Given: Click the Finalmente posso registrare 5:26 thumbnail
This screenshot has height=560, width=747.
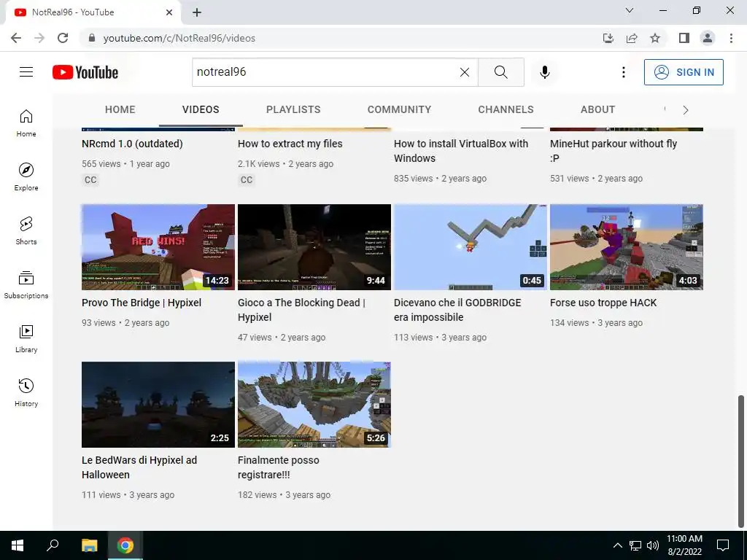Looking at the screenshot, I should (x=314, y=405).
